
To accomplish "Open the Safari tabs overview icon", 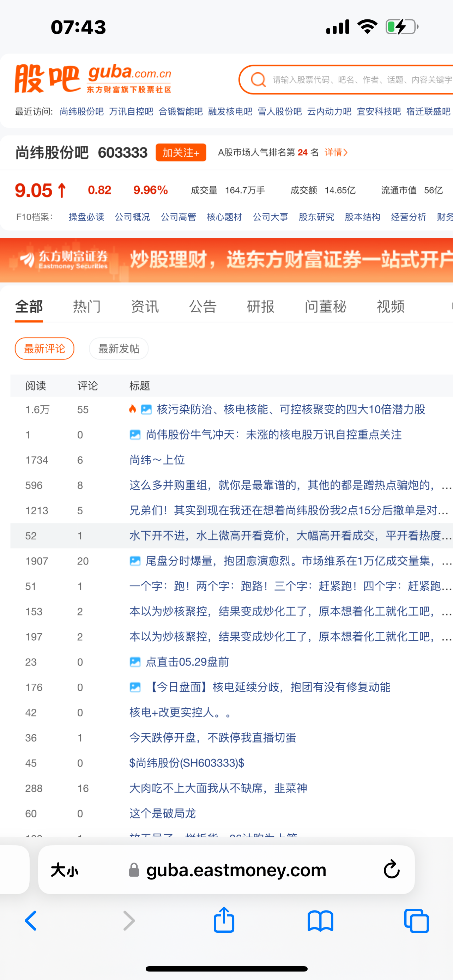I will pos(417,921).
